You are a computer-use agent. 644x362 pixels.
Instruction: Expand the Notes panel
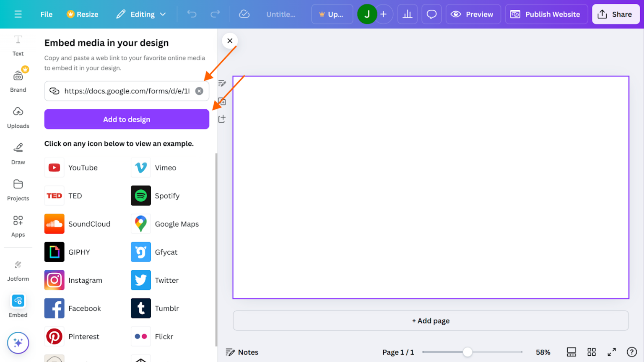pyautogui.click(x=242, y=352)
